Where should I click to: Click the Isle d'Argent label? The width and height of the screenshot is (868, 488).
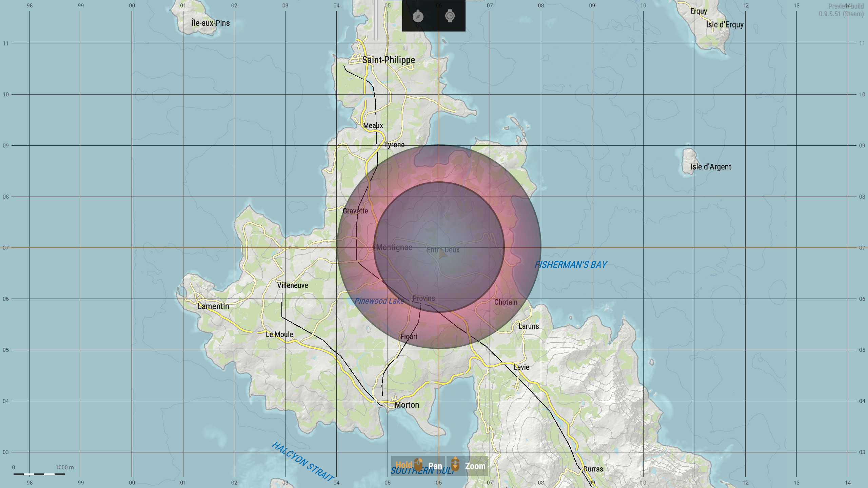(711, 167)
